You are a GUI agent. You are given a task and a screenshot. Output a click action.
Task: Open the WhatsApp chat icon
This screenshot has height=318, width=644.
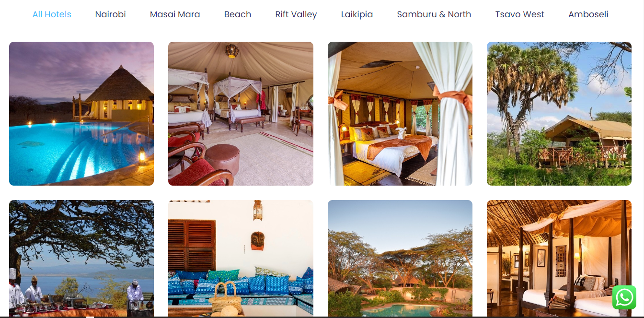click(x=624, y=297)
